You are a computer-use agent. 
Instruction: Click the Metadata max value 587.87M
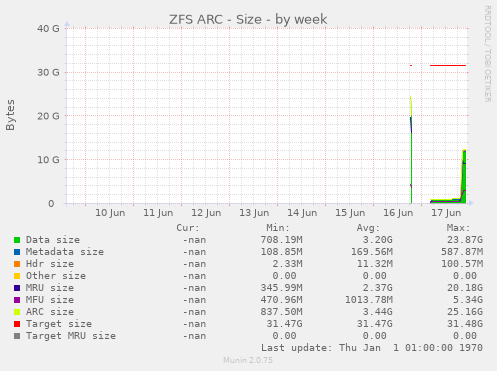point(462,252)
